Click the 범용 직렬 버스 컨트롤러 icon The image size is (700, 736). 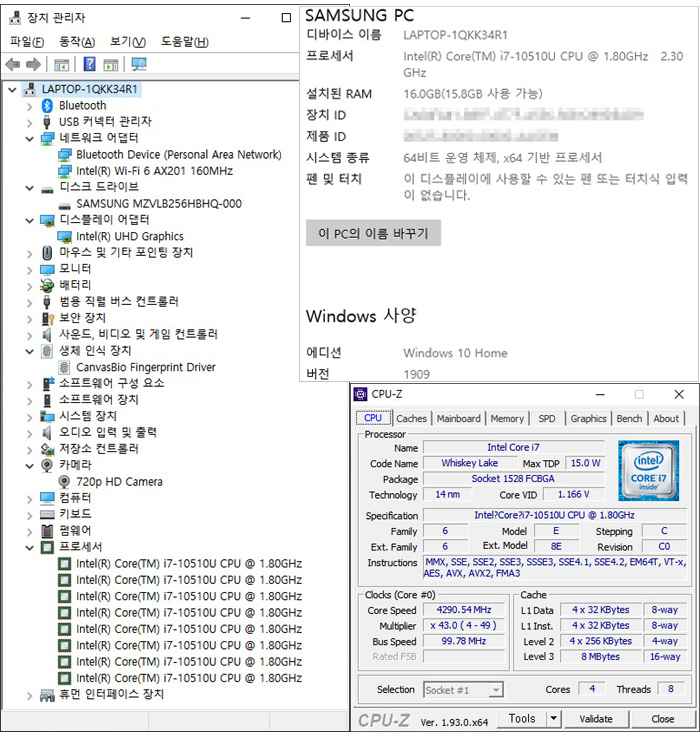(x=47, y=302)
